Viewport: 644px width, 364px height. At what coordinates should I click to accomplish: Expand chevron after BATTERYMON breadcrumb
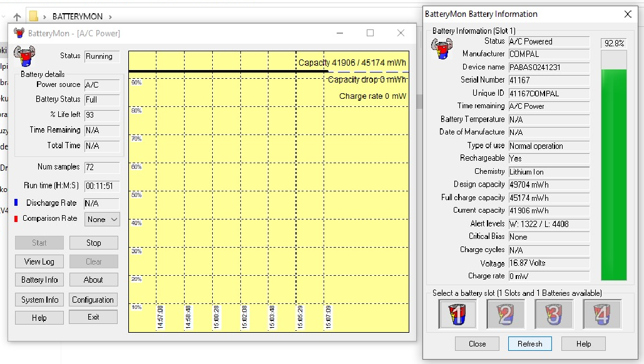[110, 17]
